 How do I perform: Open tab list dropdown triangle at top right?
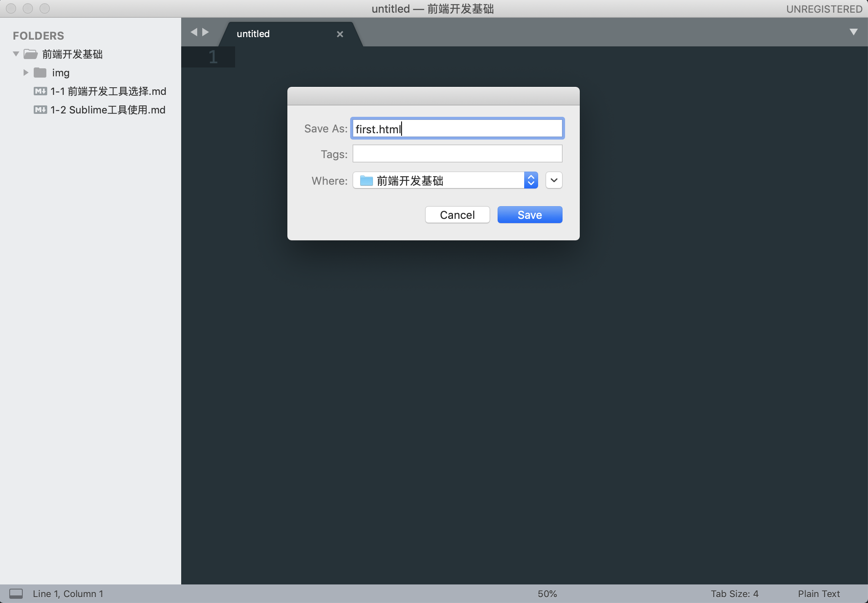click(x=853, y=32)
